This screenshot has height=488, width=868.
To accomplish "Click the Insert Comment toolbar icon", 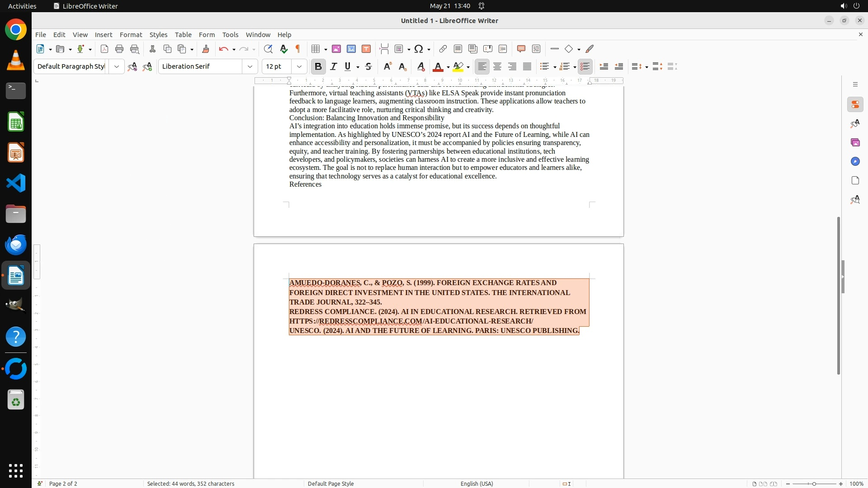I will (x=521, y=49).
